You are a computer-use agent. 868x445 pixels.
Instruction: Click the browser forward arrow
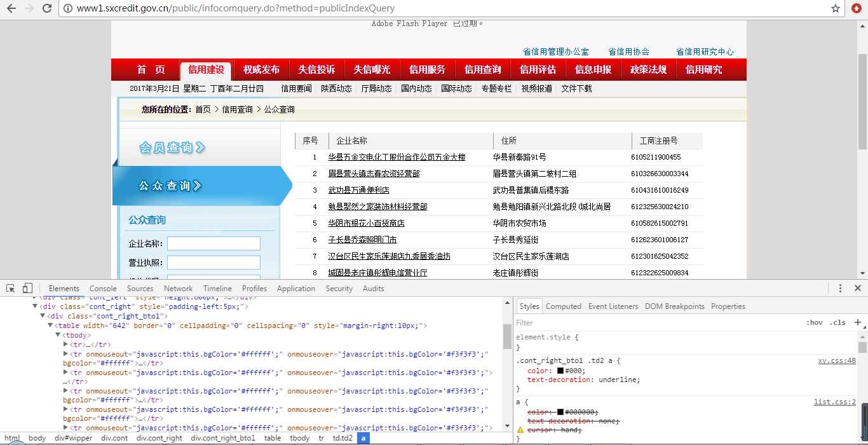[29, 8]
